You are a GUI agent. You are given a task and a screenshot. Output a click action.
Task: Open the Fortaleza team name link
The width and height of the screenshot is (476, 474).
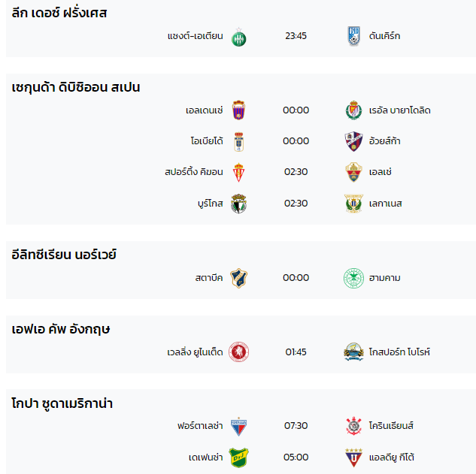(x=200, y=426)
